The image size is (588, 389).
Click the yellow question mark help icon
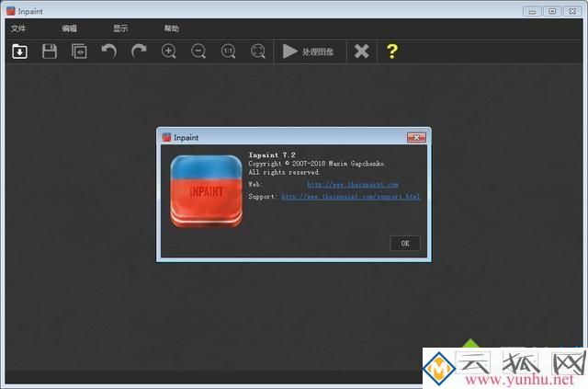[392, 51]
